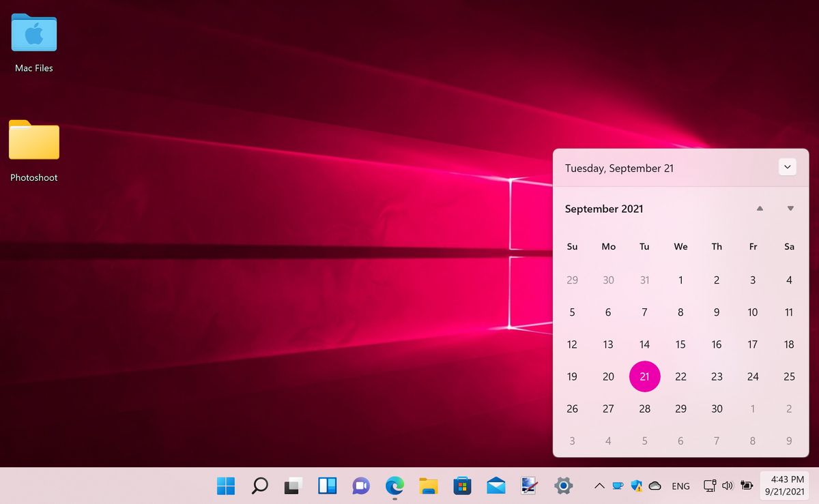Open Microsoft Edge from the taskbar
Image resolution: width=819 pixels, height=504 pixels.
394,486
